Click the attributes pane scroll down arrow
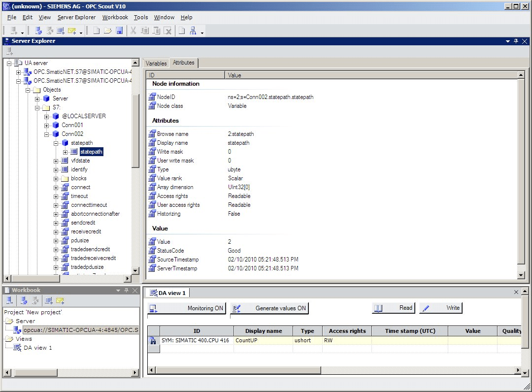The height and width of the screenshot is (392, 532). [521, 275]
